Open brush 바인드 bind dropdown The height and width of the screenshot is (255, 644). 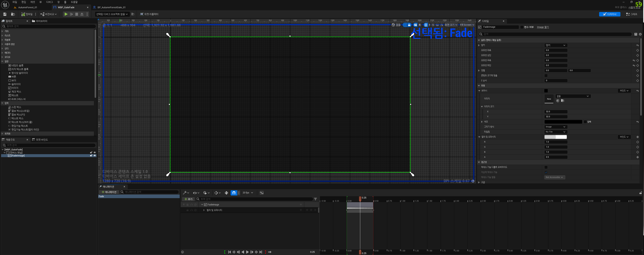(624, 91)
